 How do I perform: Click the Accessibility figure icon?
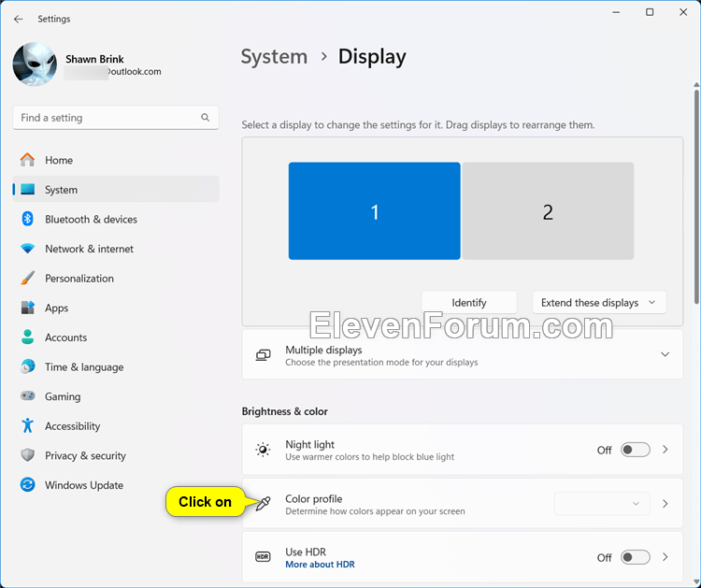click(28, 425)
